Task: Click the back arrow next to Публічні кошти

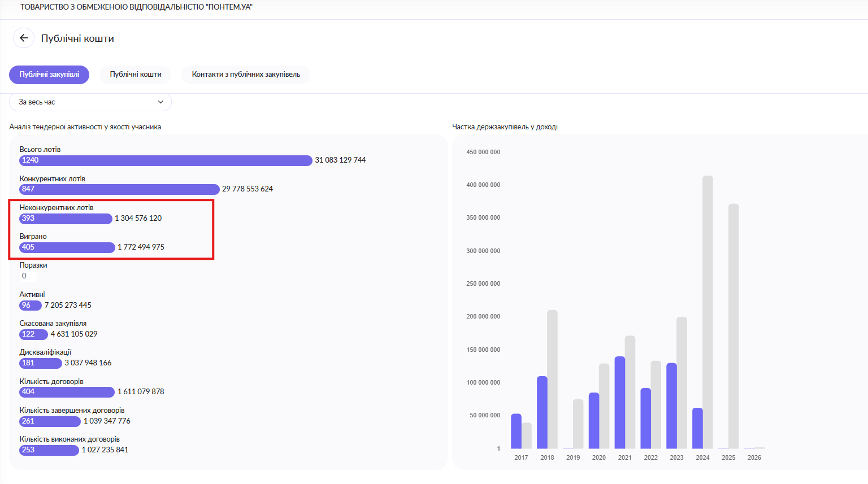Action: click(24, 38)
